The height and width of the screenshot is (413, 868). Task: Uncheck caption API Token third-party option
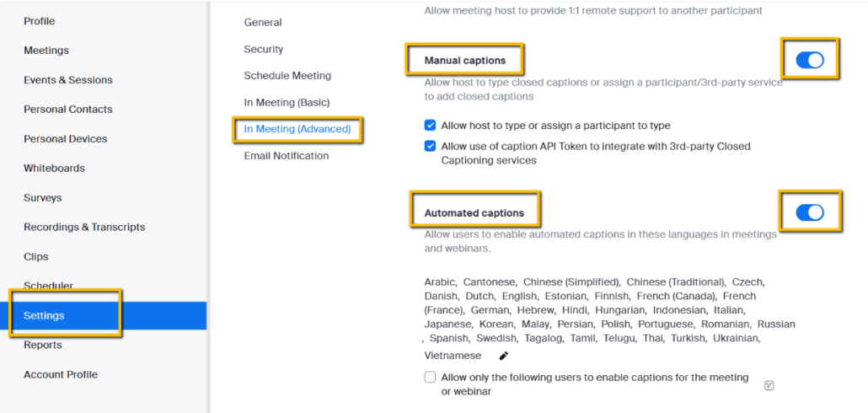(x=430, y=147)
